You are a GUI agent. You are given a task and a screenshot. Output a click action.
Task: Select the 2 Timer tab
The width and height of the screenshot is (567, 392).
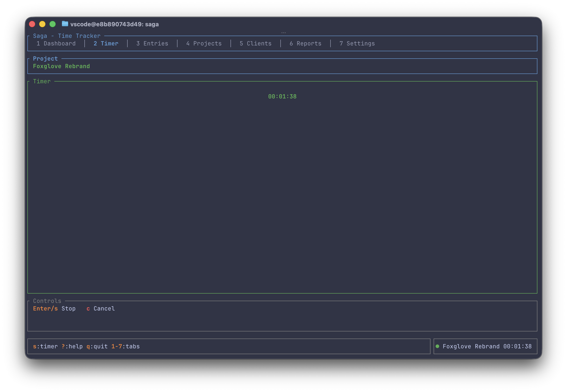[106, 43]
